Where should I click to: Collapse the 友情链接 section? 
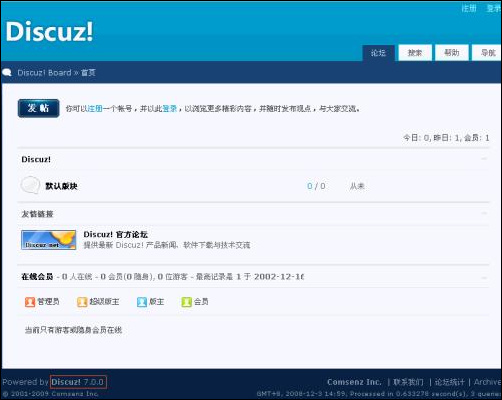[484, 214]
